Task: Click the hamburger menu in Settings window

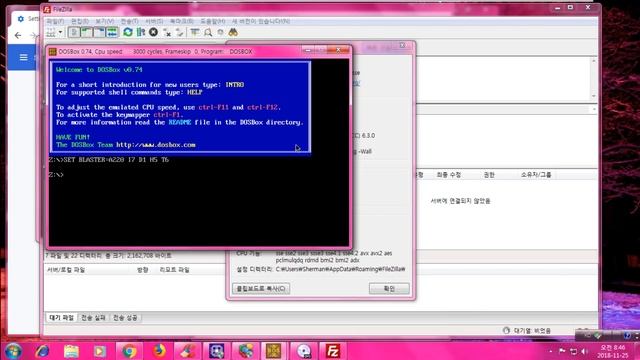Action: tap(24, 57)
